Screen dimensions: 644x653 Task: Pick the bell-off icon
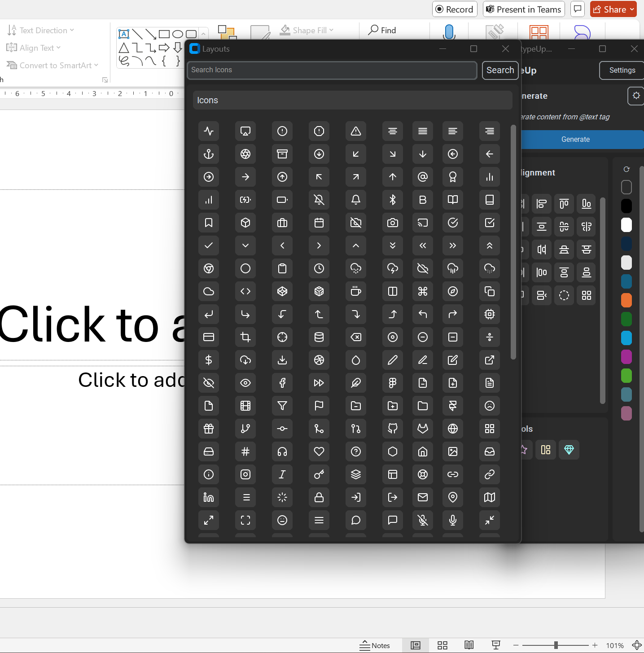(x=319, y=200)
